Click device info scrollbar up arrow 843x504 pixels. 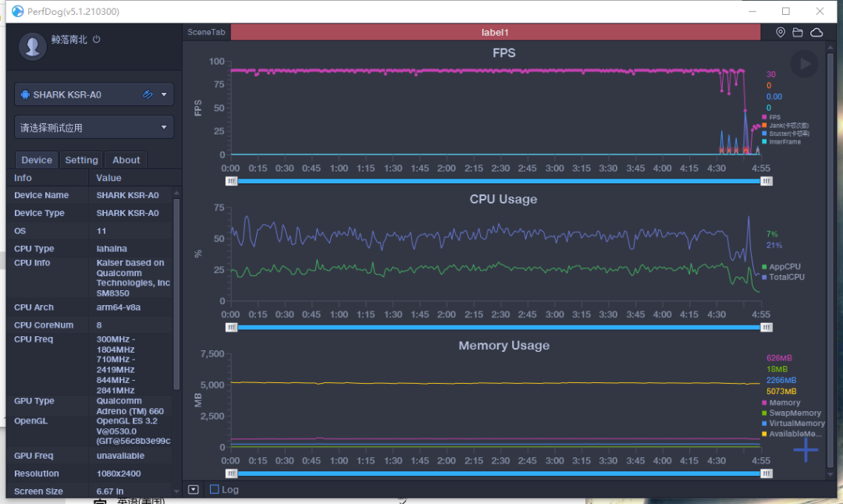176,193
